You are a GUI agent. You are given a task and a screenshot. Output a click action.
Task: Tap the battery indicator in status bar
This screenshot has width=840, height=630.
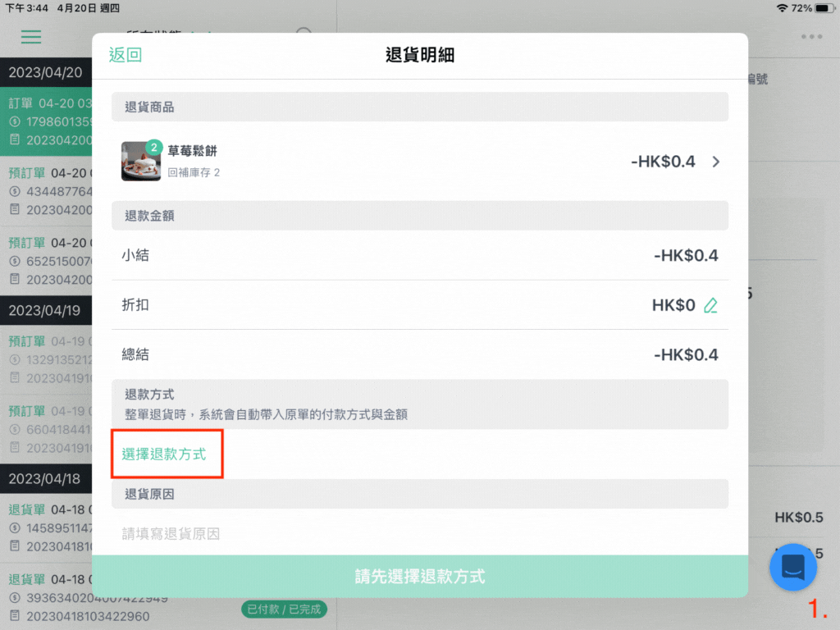pyautogui.click(x=824, y=8)
